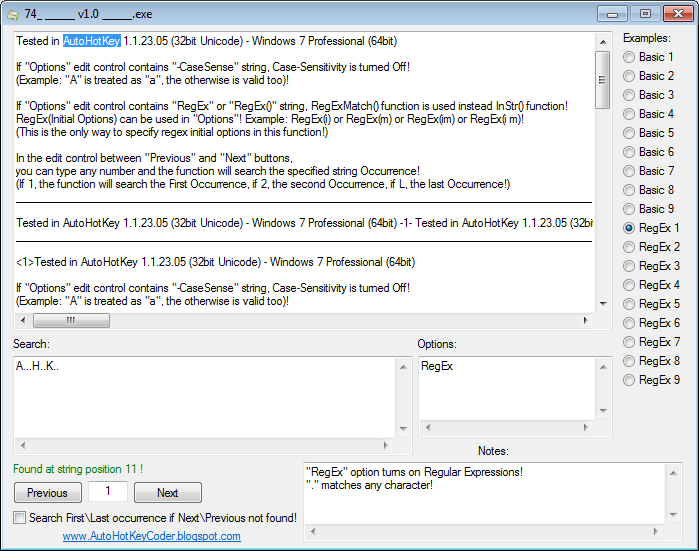Click the Next button
Viewport: 699px width, 551px height.
click(x=168, y=493)
